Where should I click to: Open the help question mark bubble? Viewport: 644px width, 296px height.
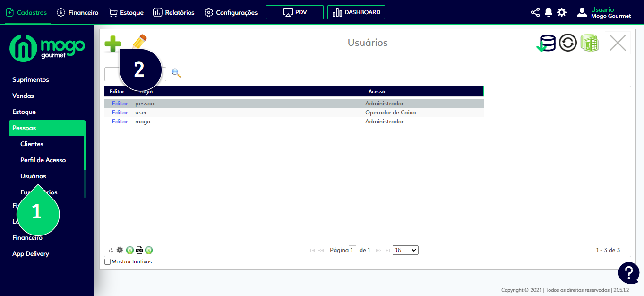click(629, 272)
